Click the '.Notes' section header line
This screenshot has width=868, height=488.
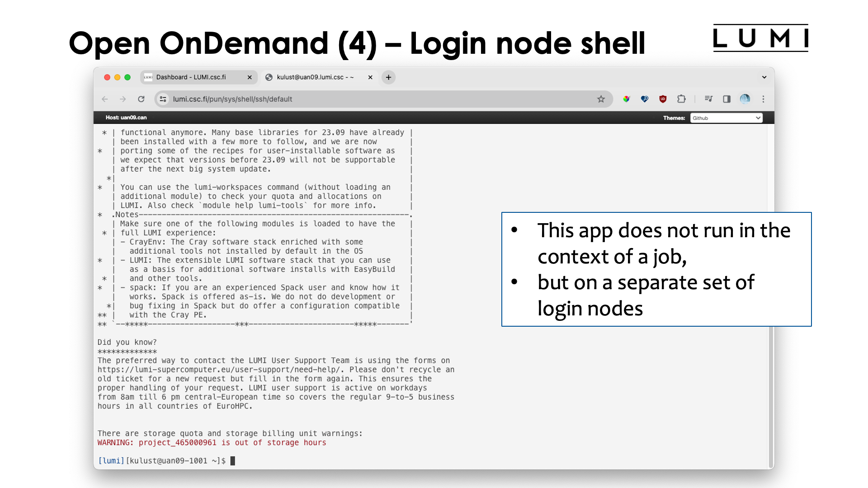[x=261, y=215]
